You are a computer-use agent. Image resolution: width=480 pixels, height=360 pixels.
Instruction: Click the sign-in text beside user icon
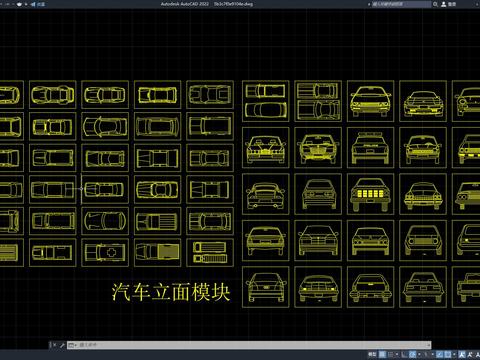click(x=452, y=4)
